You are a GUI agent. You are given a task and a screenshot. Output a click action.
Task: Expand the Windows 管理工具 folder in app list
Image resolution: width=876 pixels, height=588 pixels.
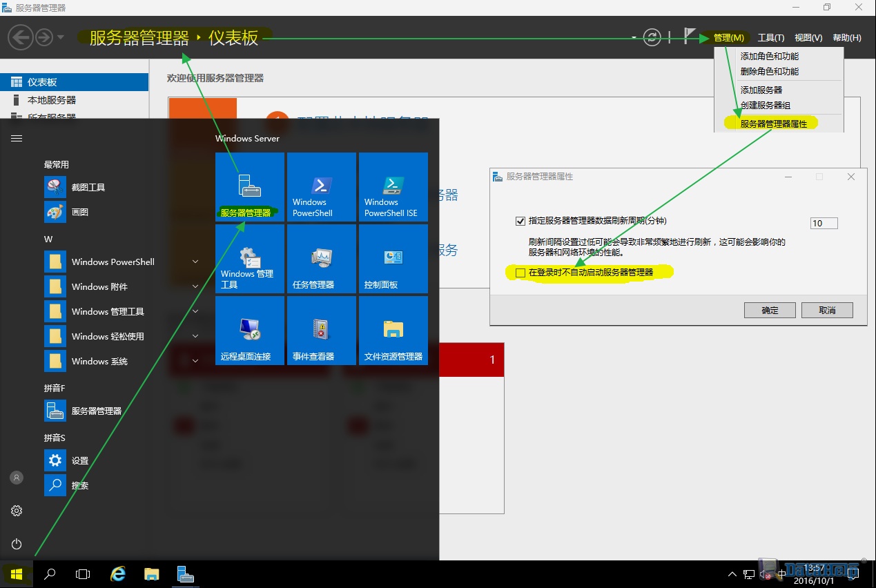(x=195, y=311)
